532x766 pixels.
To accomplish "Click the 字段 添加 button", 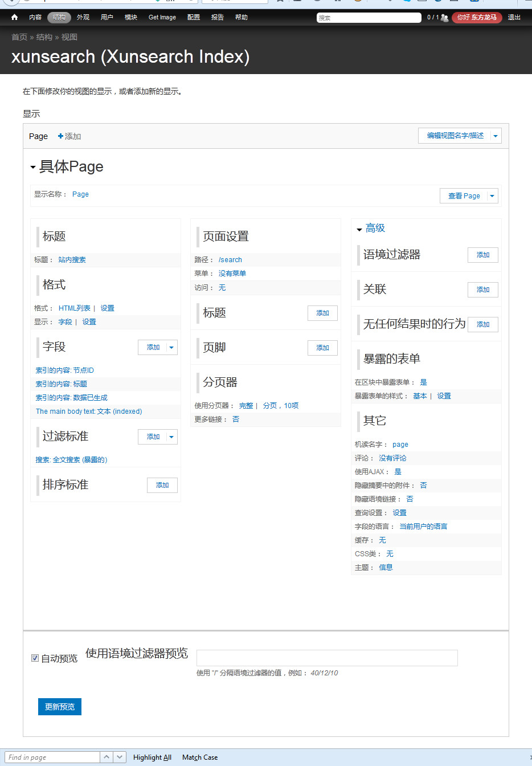I will click(x=153, y=347).
